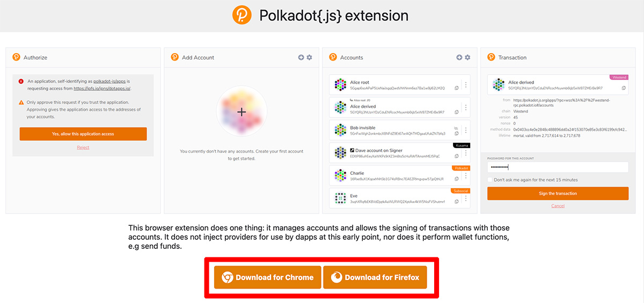Viewport: 644px width, 303px height.
Task: Check Don't ask me again for 15 minutes
Action: pyautogui.click(x=490, y=180)
